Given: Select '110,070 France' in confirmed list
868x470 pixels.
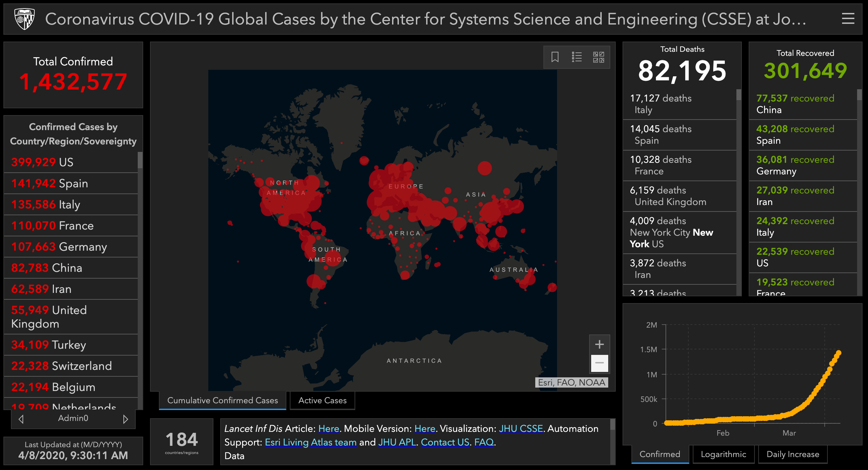Looking at the screenshot, I should pos(71,226).
